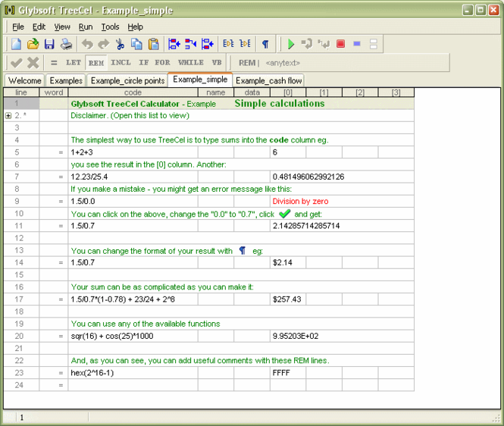Toggle the REM word button
Screen dimensions: 504x426
tap(96, 63)
